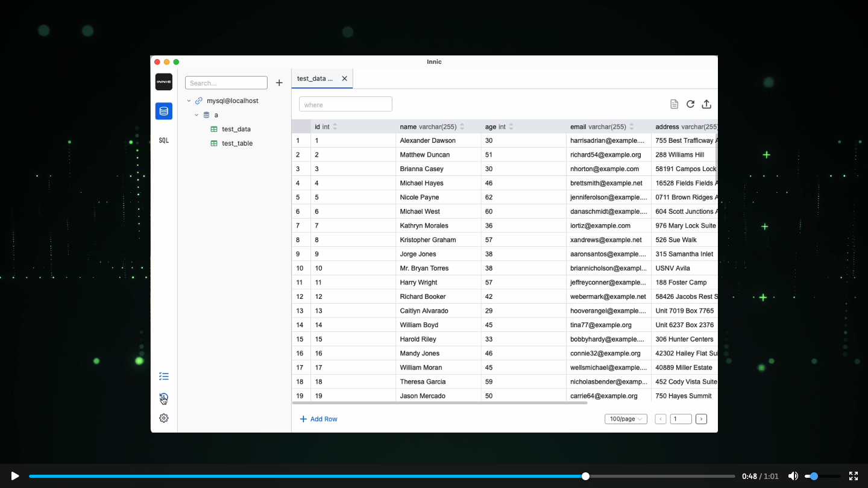The height and width of the screenshot is (488, 868).
Task: Select test_table in the tree
Action: 237,143
